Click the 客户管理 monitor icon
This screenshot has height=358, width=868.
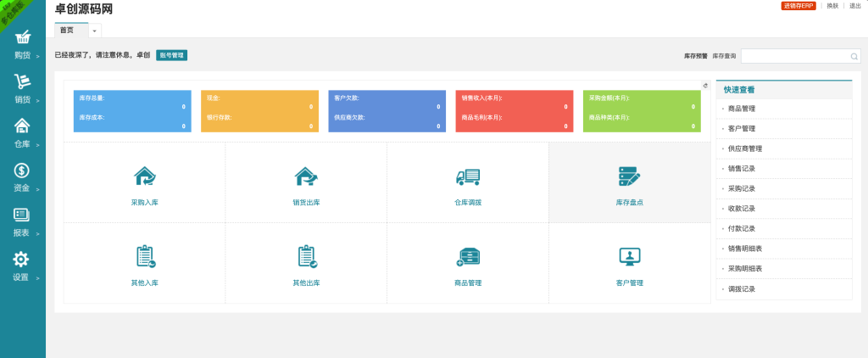click(630, 256)
